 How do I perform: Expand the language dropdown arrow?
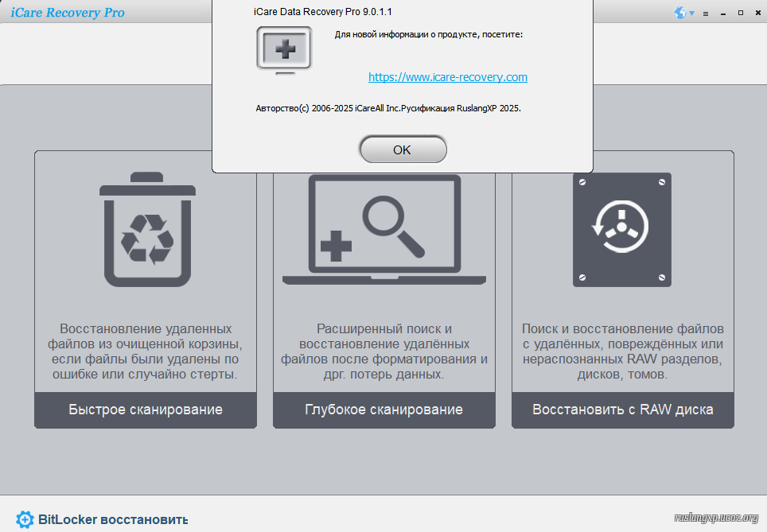pyautogui.click(x=692, y=14)
